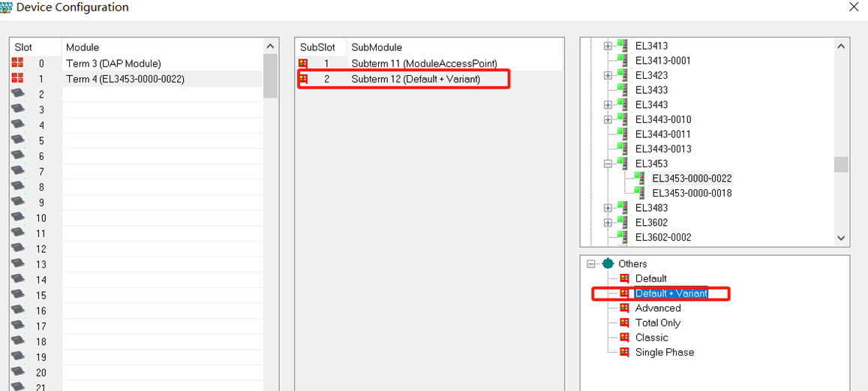Click the empty slot 10 icon
868x391 pixels.
coord(17,217)
